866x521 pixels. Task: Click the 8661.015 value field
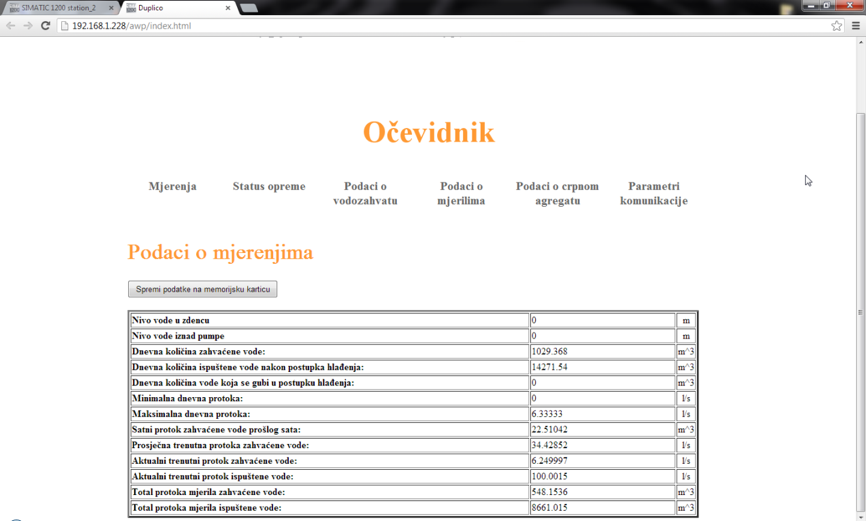coord(602,507)
